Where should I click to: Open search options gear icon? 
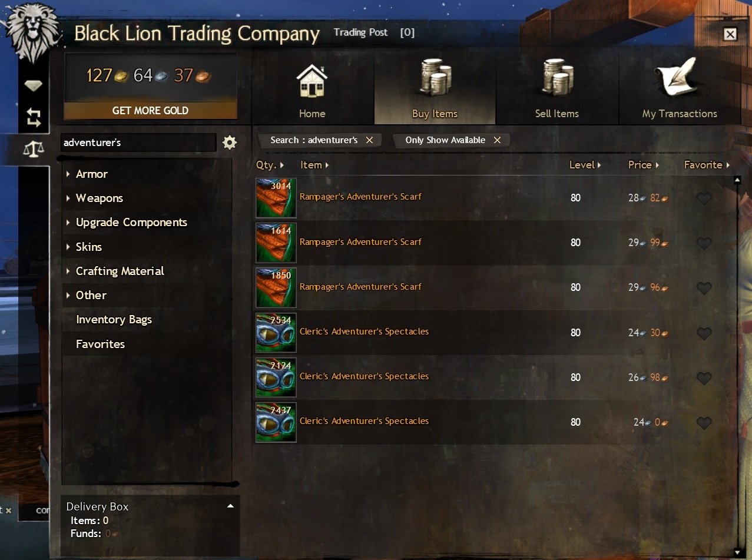coord(230,142)
